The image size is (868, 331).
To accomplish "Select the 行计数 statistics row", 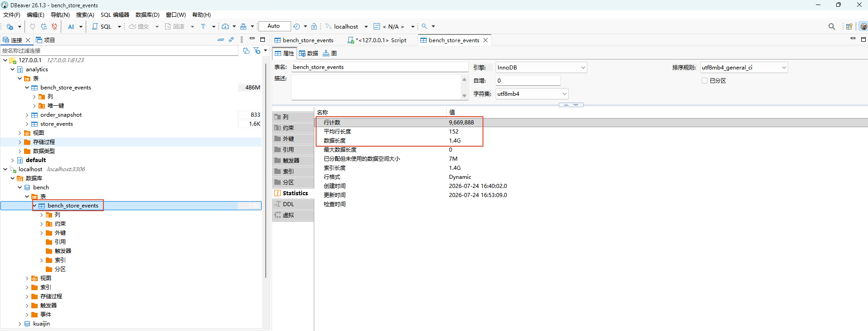I will (591, 122).
